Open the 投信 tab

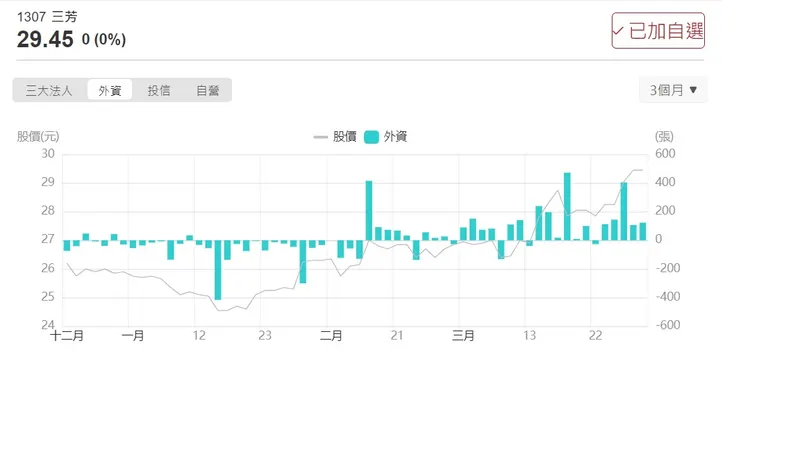[x=159, y=90]
